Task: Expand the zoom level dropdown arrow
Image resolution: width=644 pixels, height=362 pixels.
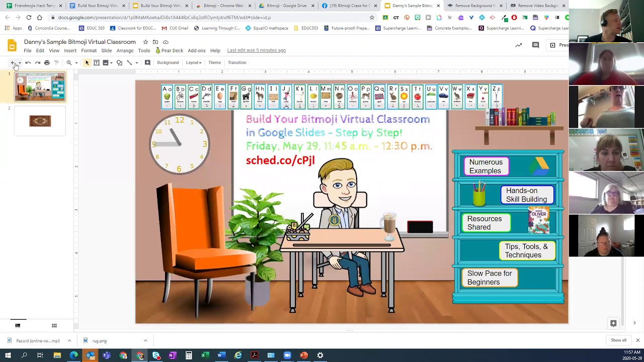Action: pos(76,63)
